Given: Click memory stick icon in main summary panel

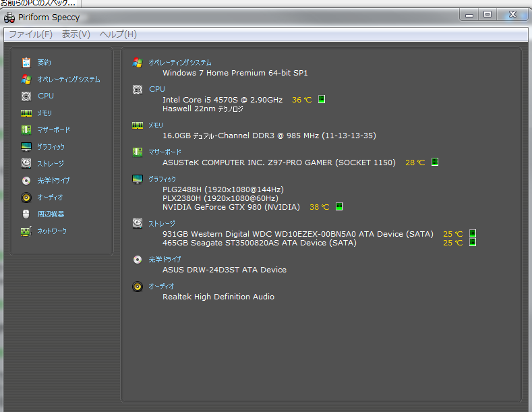Looking at the screenshot, I should 138,125.
